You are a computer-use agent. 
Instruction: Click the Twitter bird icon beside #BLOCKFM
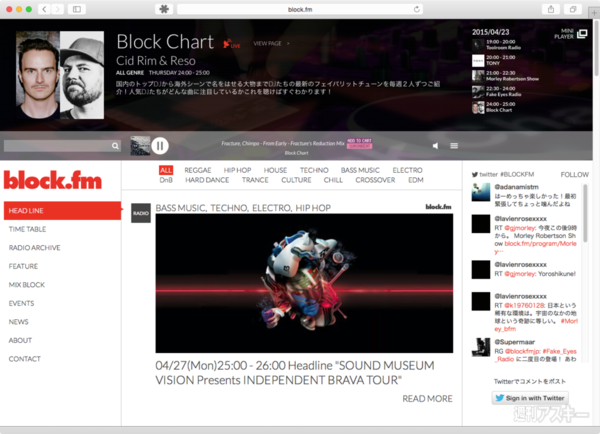coord(474,175)
